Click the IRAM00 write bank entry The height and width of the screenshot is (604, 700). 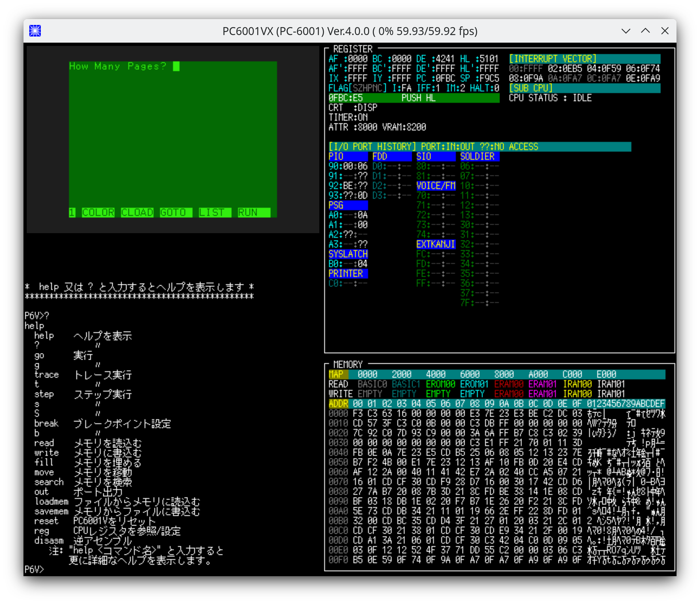[x=577, y=394]
